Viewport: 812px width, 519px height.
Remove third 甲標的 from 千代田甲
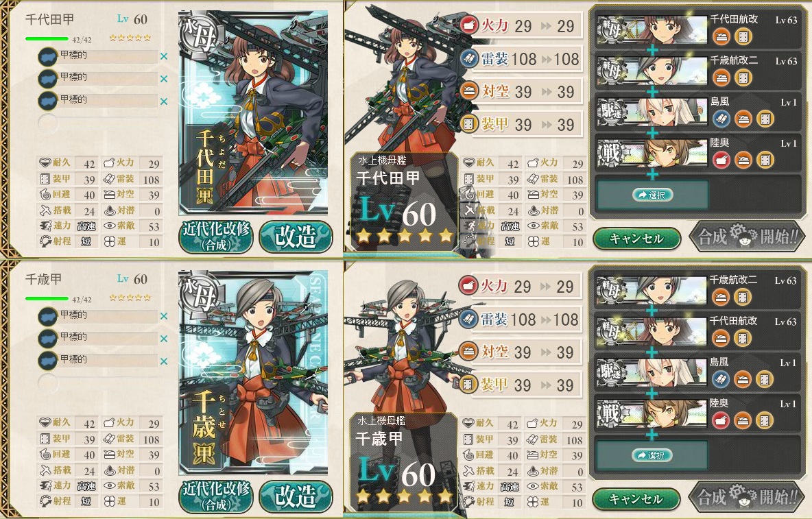tap(164, 101)
